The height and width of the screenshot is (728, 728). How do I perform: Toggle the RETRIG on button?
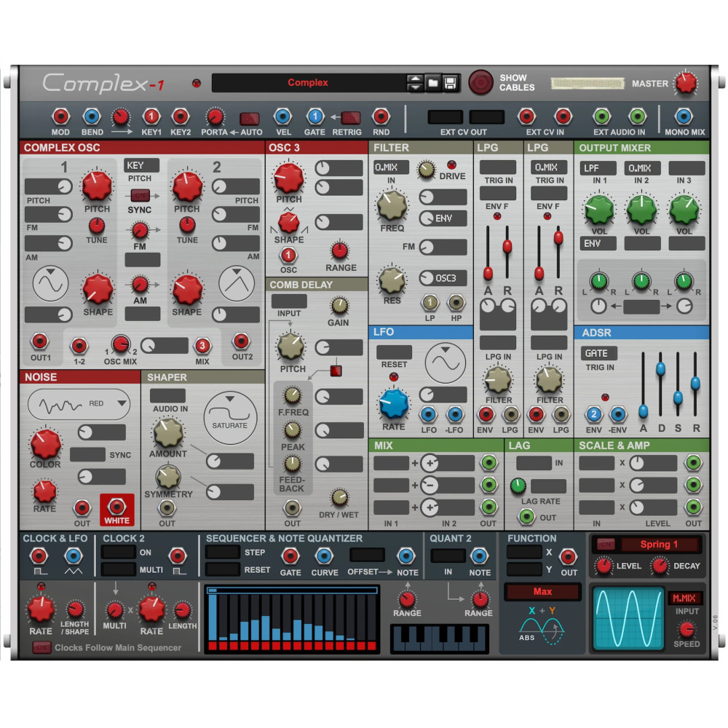pos(351,118)
